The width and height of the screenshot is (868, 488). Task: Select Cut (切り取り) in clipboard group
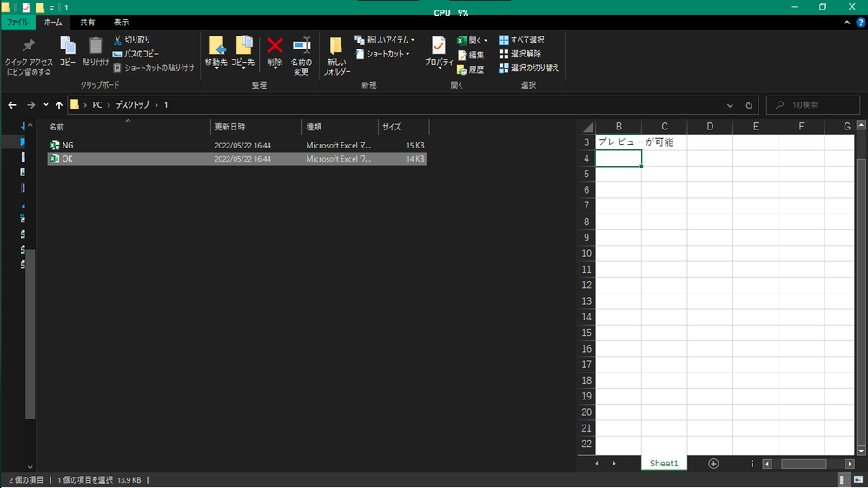[x=132, y=40]
